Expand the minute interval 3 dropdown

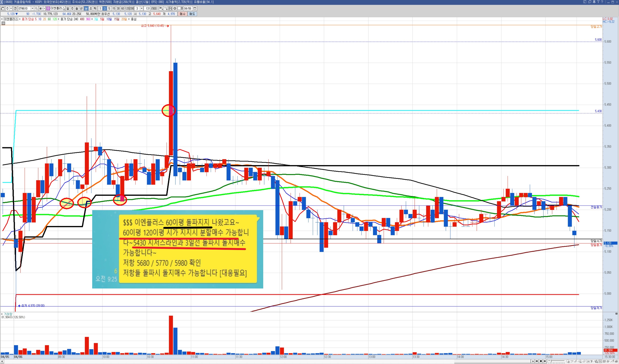(142, 9)
